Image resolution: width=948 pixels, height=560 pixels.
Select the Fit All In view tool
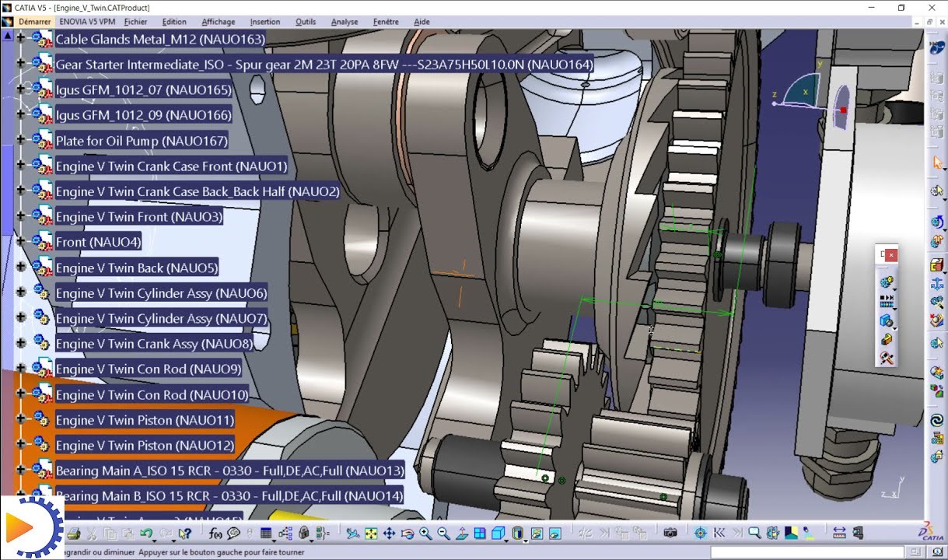[371, 534]
